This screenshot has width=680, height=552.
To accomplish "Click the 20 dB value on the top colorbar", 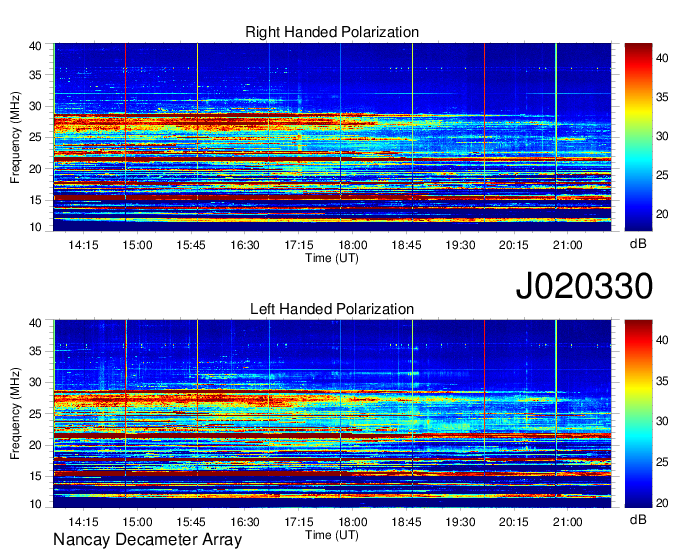I will tap(662, 214).
